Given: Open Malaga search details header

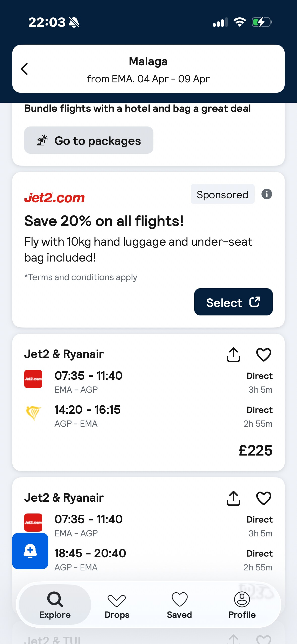Looking at the screenshot, I should pyautogui.click(x=148, y=69).
